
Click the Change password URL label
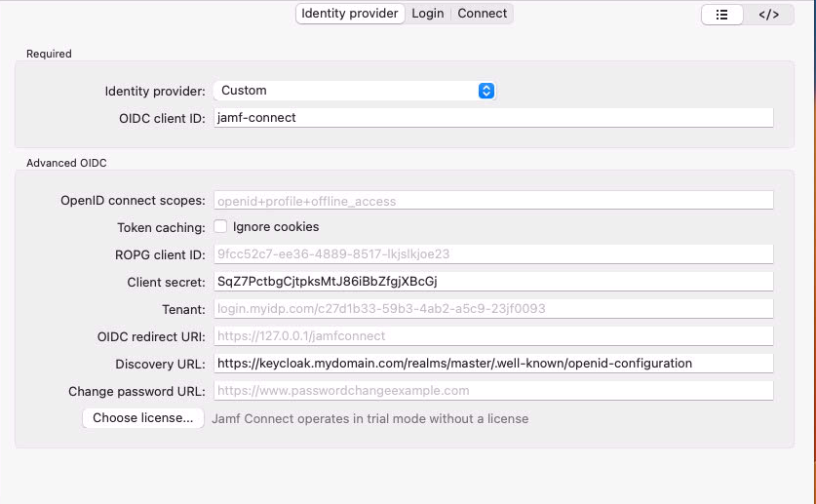(136, 392)
